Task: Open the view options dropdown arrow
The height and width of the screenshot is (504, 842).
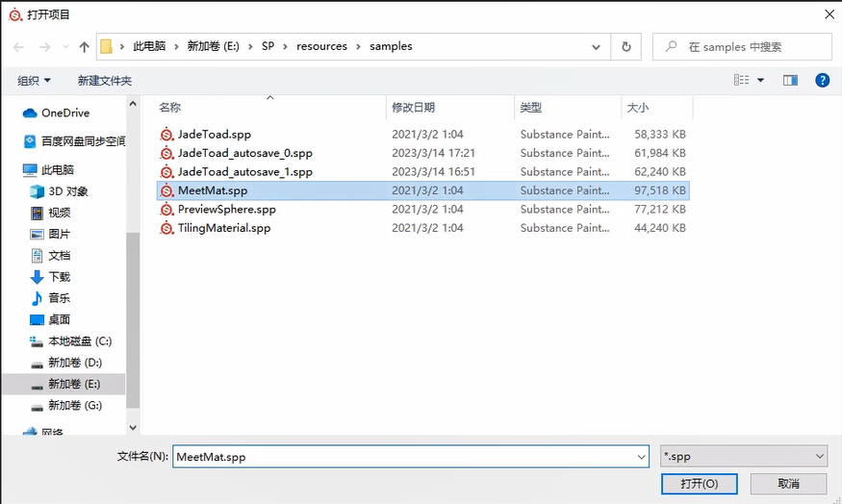Action: [760, 81]
